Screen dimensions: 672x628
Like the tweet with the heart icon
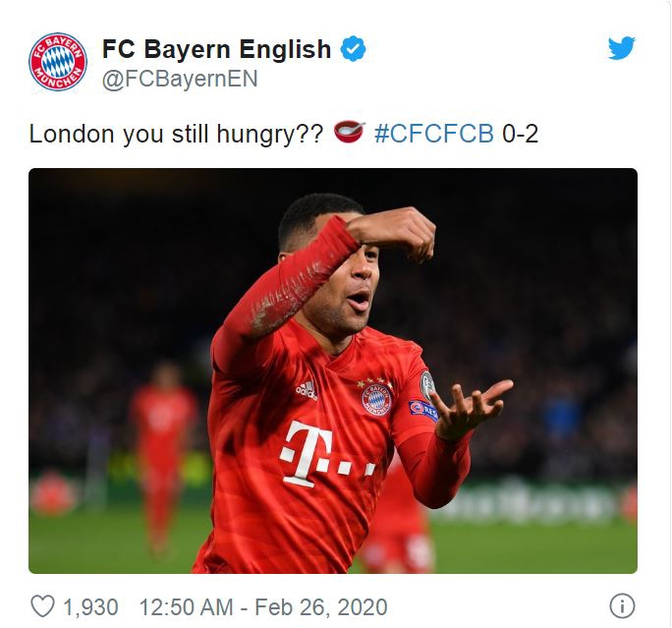coord(43,606)
